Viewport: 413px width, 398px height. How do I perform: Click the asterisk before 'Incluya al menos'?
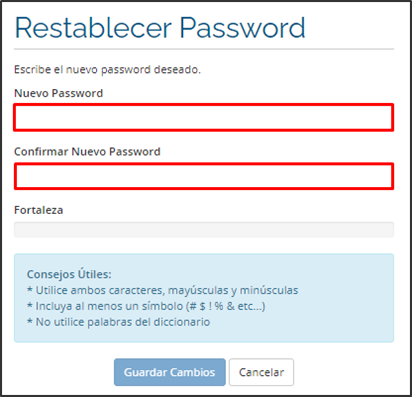(x=30, y=305)
